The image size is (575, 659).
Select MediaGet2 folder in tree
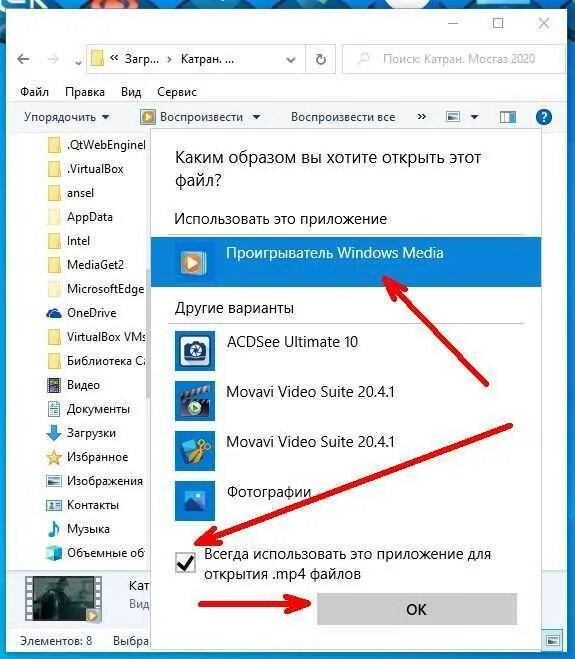(x=86, y=265)
